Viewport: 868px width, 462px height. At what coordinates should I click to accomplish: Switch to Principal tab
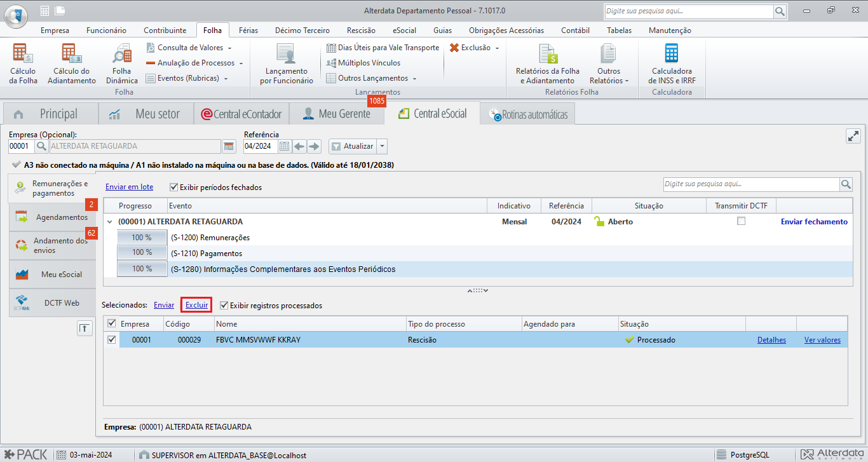pyautogui.click(x=51, y=114)
